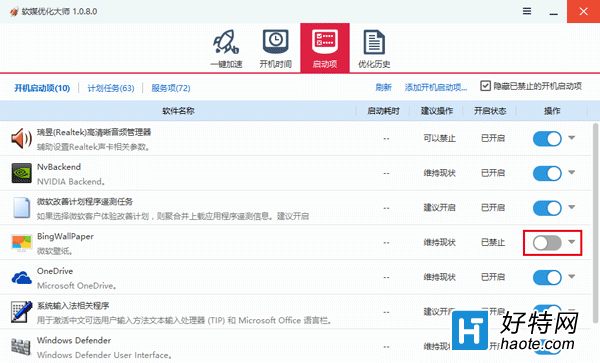
Task: Expand dropdown arrow for NvBackend row
Action: (x=572, y=172)
